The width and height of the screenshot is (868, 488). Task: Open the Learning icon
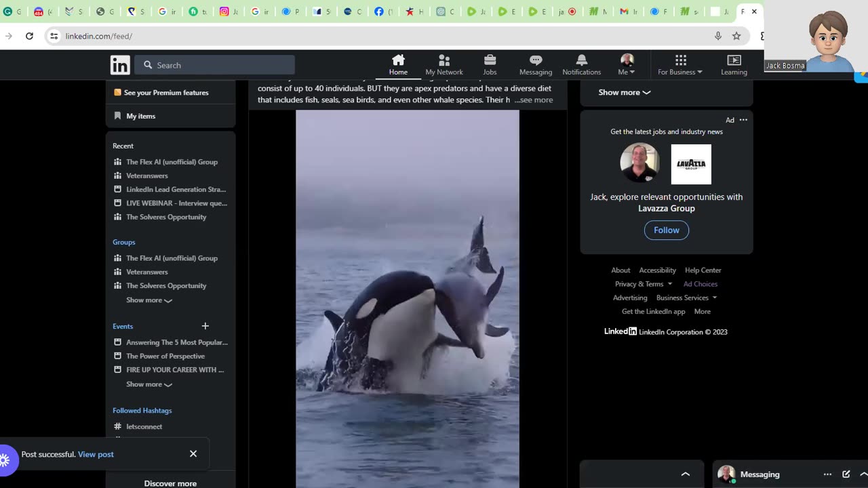tap(734, 65)
